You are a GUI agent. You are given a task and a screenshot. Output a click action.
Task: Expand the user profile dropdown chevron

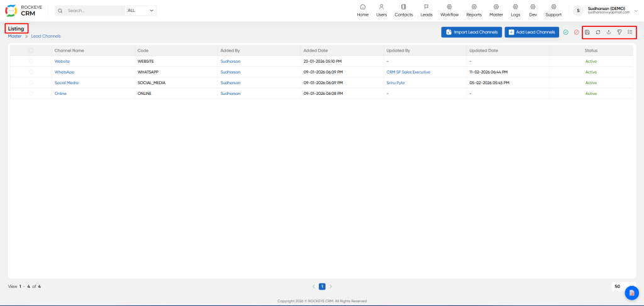coord(636,11)
